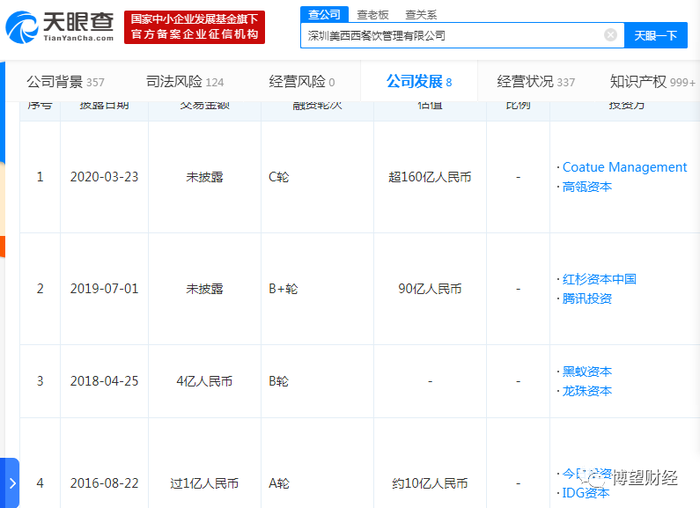Click the 90亿人民币 valuation cell
This screenshot has width=700, height=508.
pyautogui.click(x=429, y=289)
